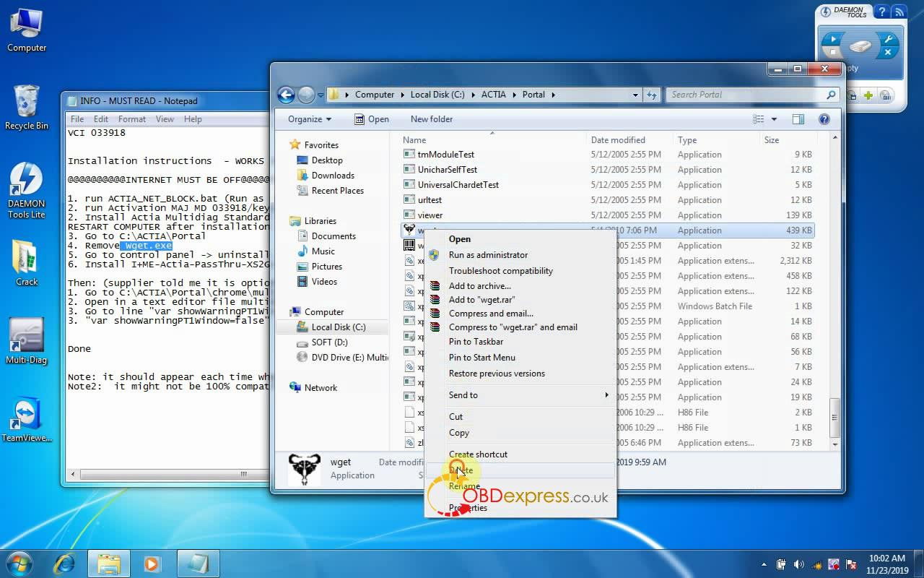Viewport: 924px width, 578px height.
Task: Select DAEMON Tools Lite desktop shortcut
Action: [x=27, y=189]
